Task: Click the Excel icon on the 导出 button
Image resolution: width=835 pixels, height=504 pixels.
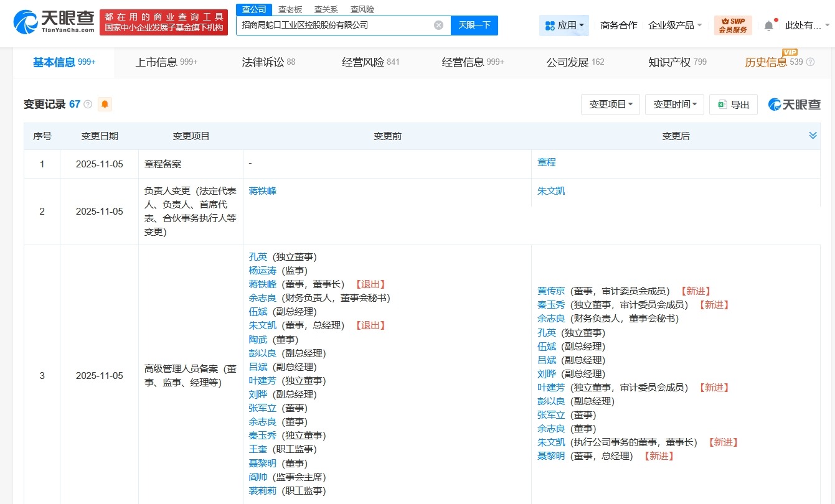Action: pyautogui.click(x=723, y=105)
